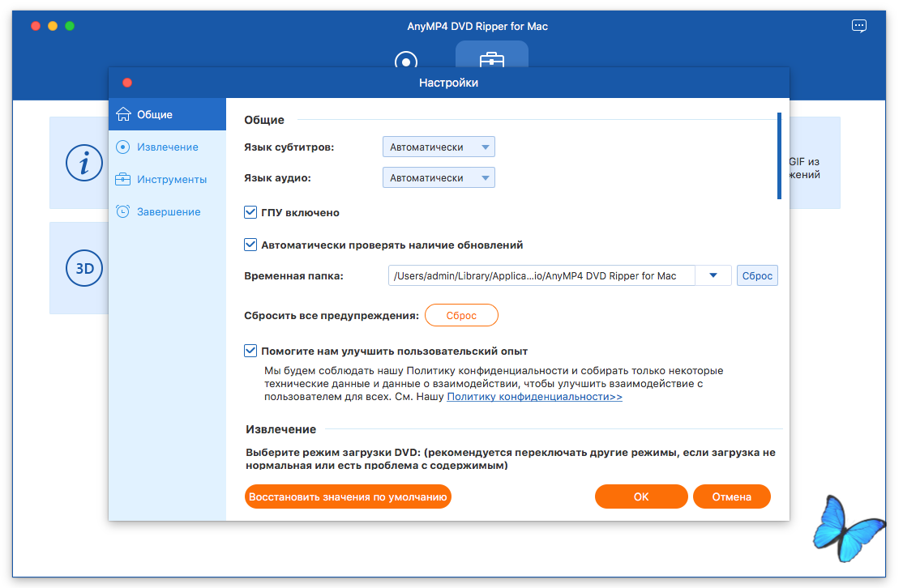Viewport: 903px width, 588px height.
Task: Click the disc icon beside Извлечение
Action: 123,147
